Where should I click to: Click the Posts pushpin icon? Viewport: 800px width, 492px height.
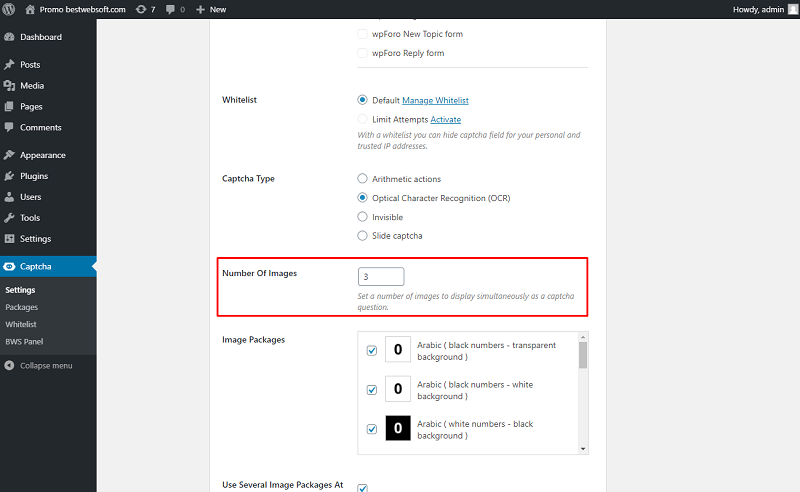pos(9,64)
